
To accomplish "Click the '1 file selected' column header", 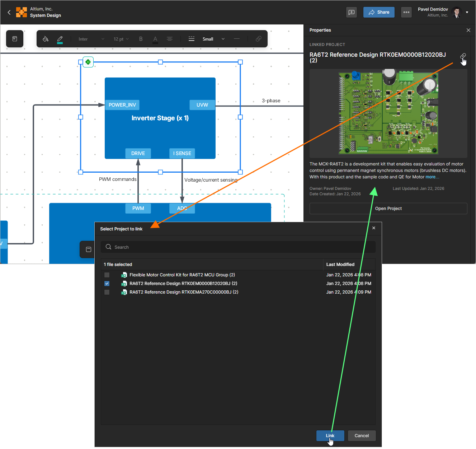I will pos(118,265).
